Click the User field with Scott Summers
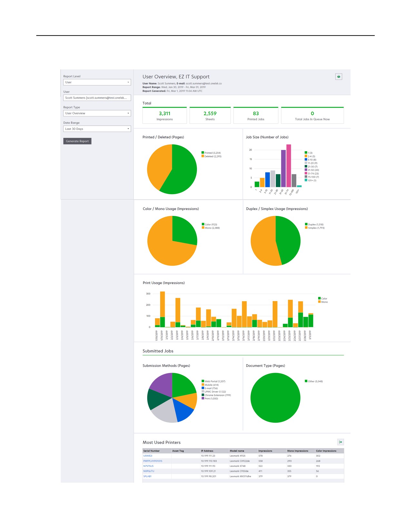Viewport: 411px width, 532px height. 97,98
